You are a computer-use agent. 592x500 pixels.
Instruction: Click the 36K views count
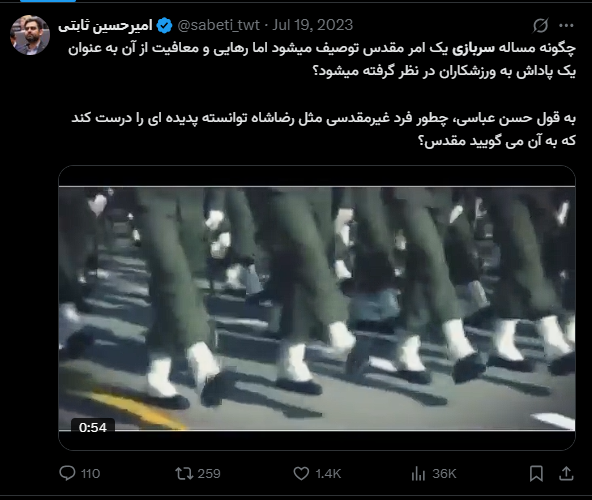(444, 474)
